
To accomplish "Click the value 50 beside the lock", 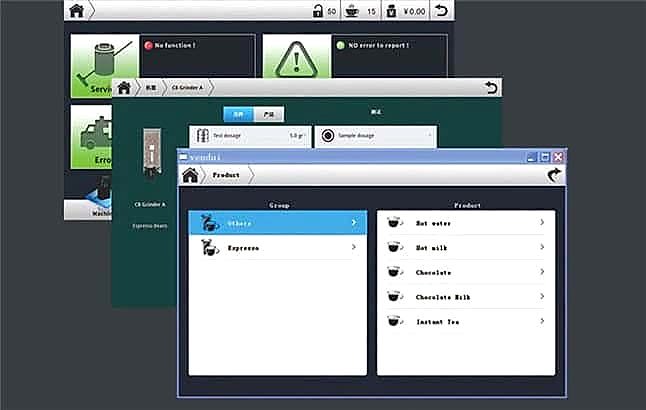I will point(332,12).
